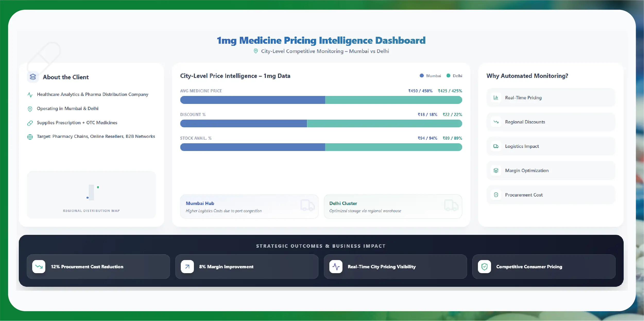Click the trending-down icon in Regional Discounts

click(x=496, y=122)
